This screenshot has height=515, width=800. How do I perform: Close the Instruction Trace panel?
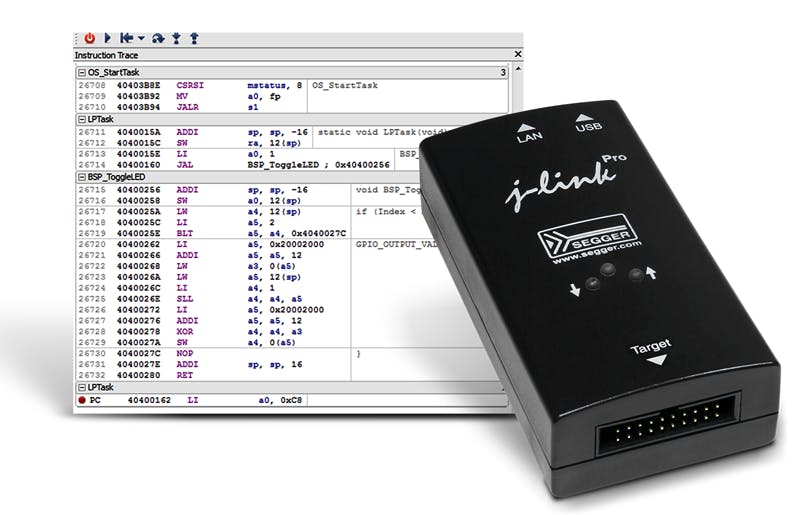[517, 55]
